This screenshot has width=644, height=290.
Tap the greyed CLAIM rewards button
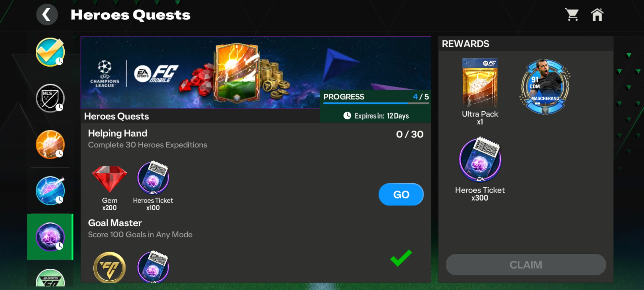click(526, 265)
